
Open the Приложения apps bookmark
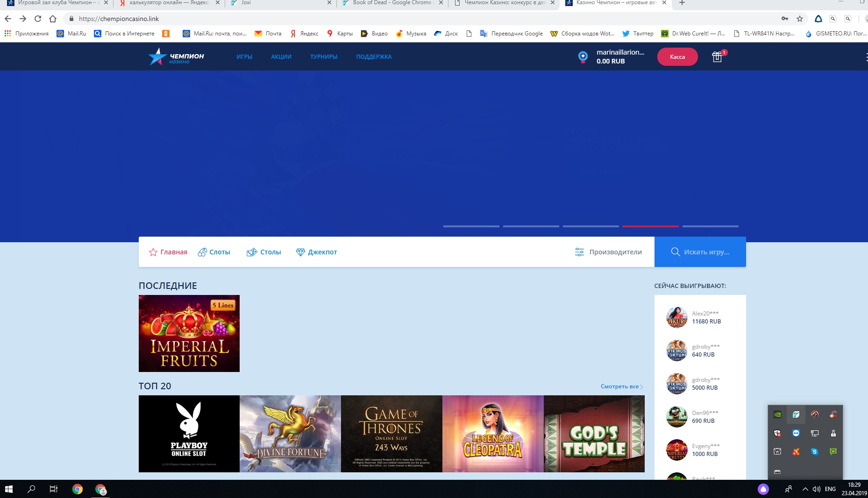[26, 34]
